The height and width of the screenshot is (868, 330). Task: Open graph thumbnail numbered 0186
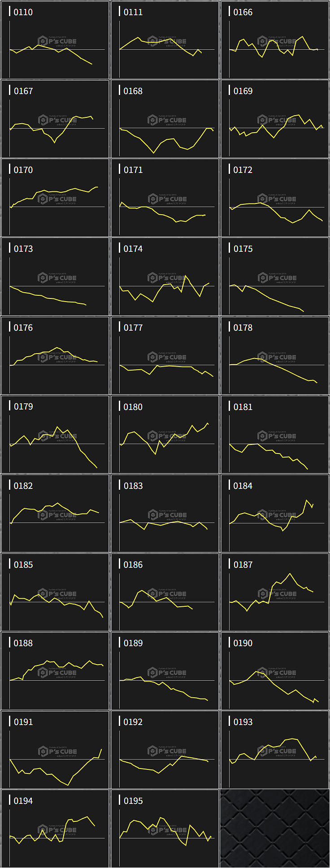pos(165,592)
